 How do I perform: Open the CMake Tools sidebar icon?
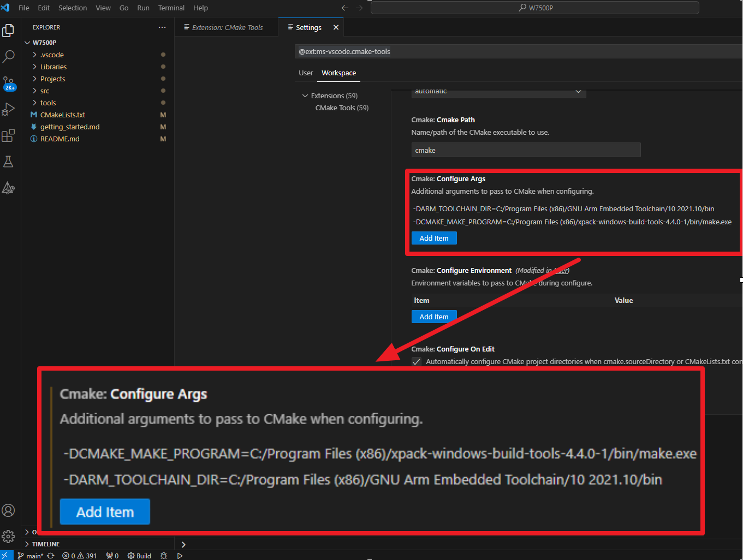(x=8, y=188)
